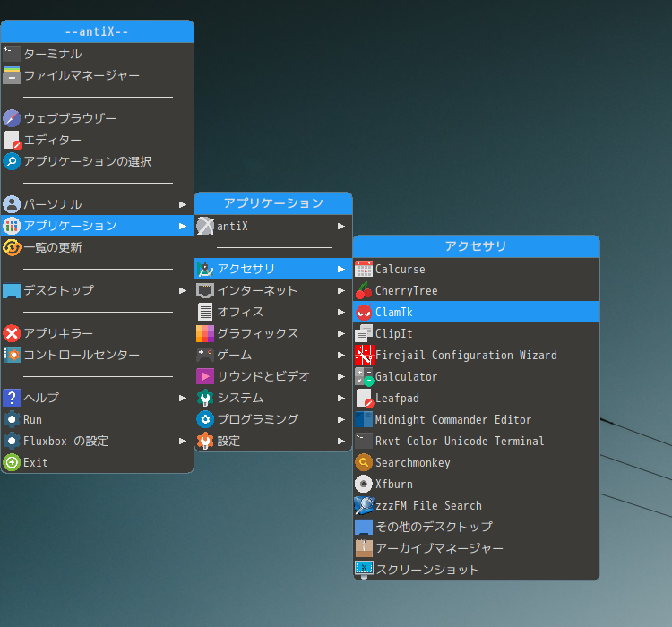672x627 pixels.
Task: Expand the オフィス submenu arrow
Action: [x=341, y=312]
